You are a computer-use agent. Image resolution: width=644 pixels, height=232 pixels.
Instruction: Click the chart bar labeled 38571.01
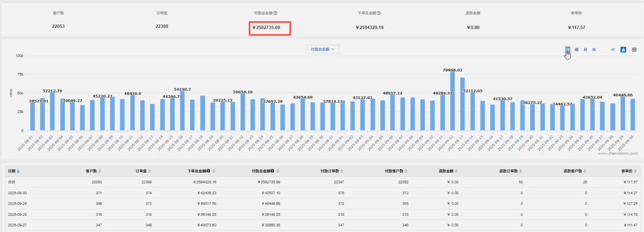(32, 117)
